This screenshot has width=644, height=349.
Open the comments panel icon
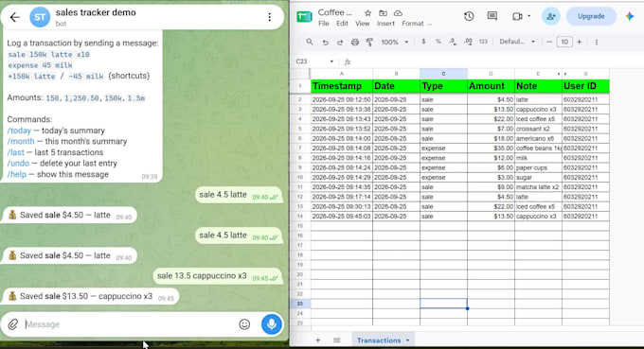[x=492, y=16]
